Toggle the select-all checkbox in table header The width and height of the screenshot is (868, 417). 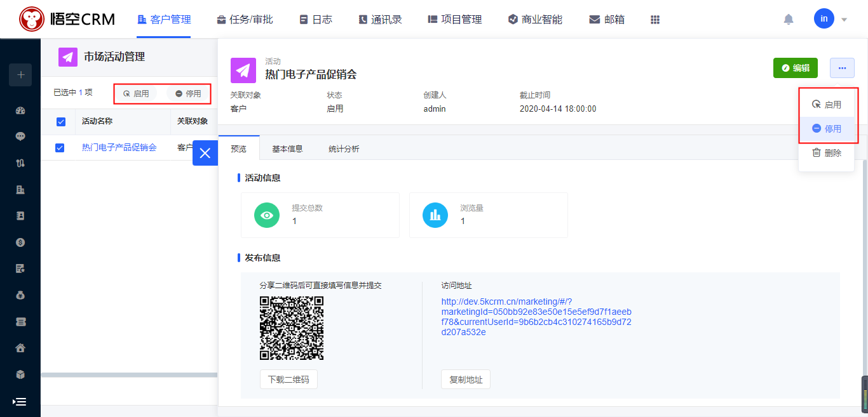[x=61, y=122]
